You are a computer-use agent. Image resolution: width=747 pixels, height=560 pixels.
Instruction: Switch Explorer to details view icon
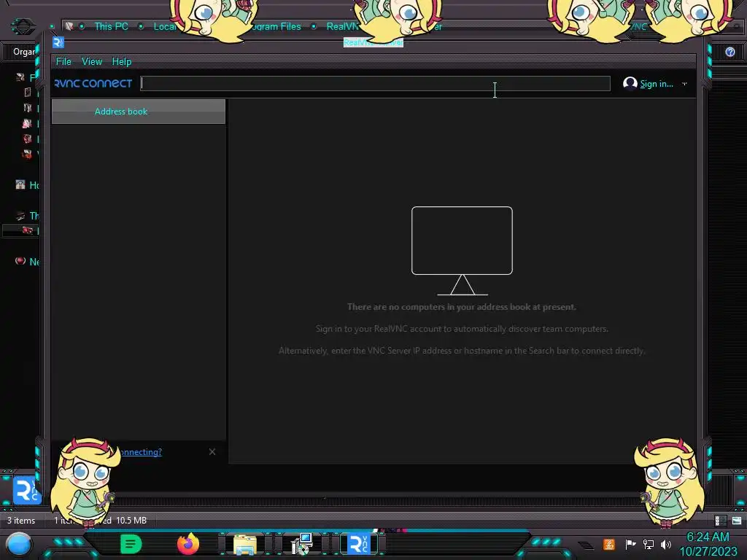click(720, 521)
